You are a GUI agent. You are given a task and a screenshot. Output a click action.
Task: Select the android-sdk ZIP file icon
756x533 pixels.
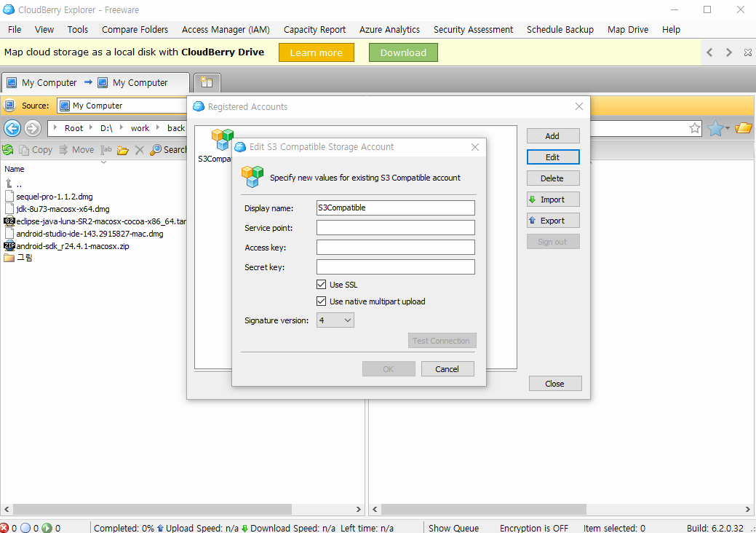pos(9,246)
